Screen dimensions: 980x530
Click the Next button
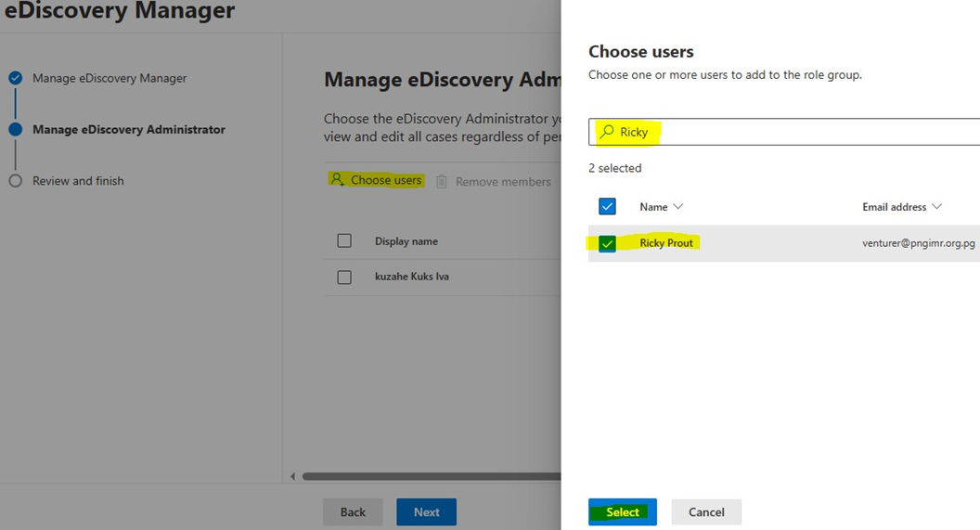pyautogui.click(x=426, y=512)
